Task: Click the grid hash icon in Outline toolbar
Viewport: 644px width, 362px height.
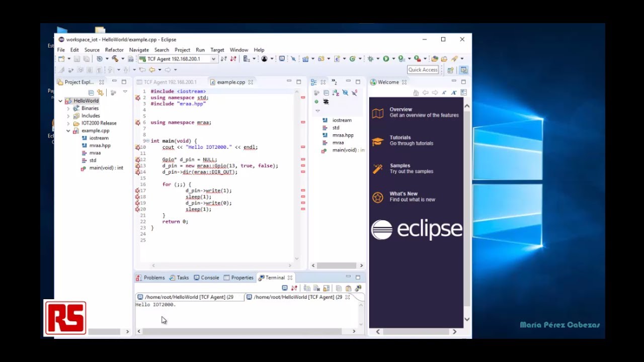Action: point(326,102)
